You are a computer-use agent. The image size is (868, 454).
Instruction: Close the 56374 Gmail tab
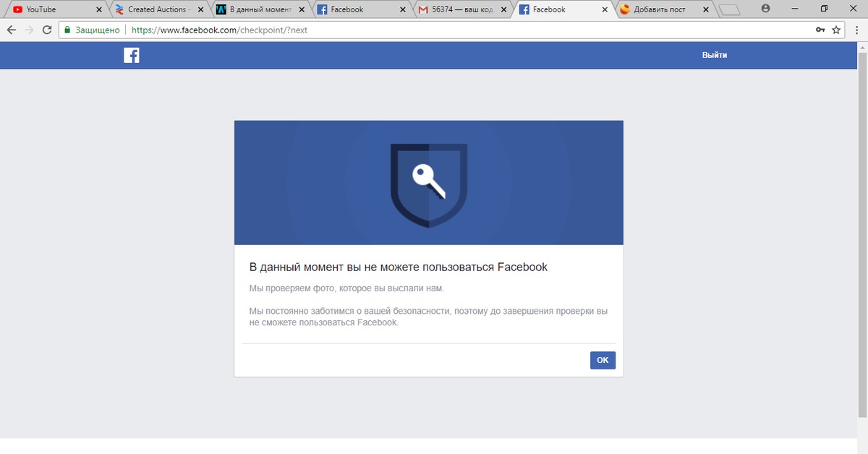tap(503, 9)
